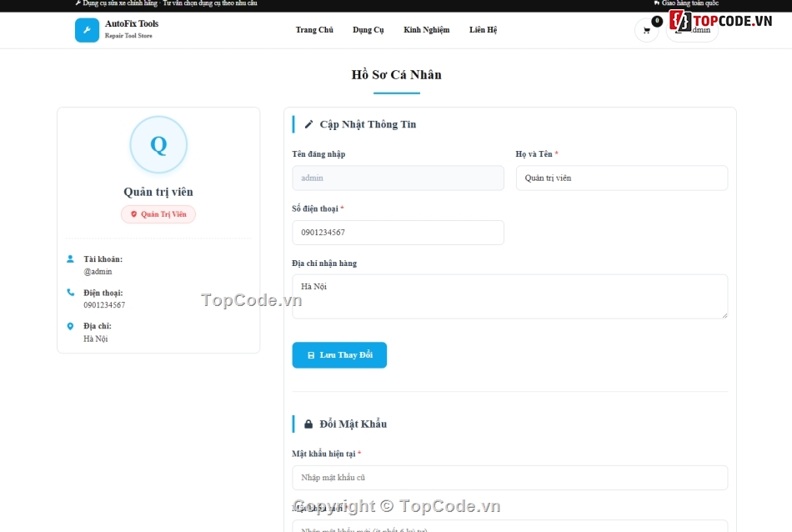The image size is (792, 532).
Task: Click the location pin icon beside Địa chỉ
Action: point(70,326)
